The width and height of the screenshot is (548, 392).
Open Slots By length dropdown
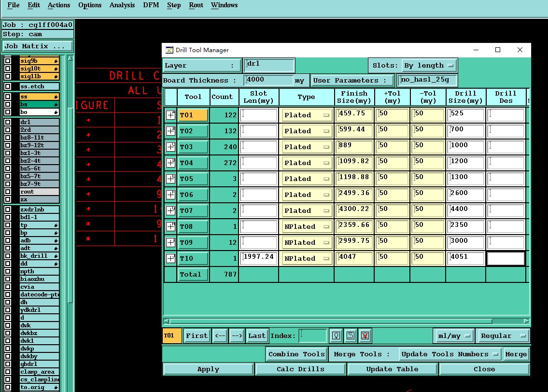click(x=429, y=65)
